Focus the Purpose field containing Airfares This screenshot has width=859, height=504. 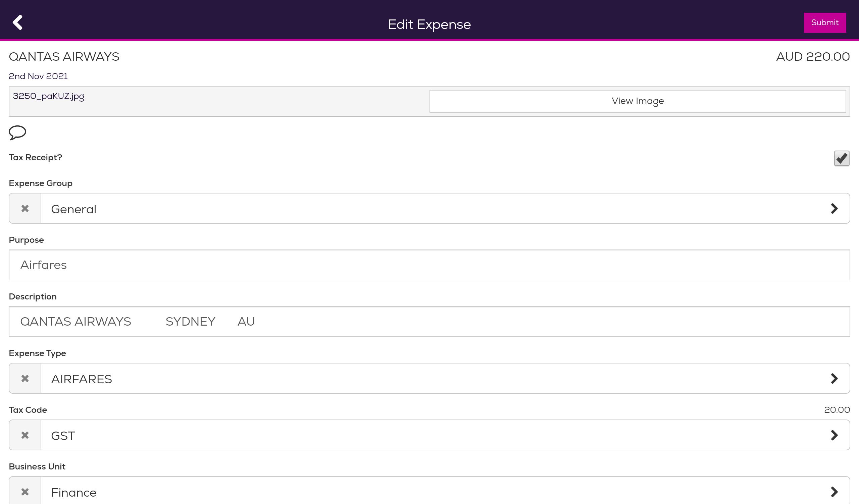(429, 265)
